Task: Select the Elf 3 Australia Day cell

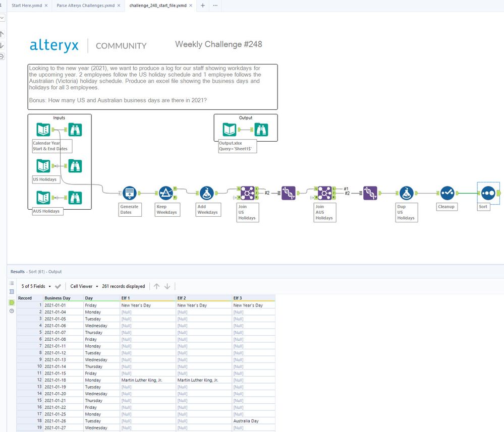Action: point(254,421)
